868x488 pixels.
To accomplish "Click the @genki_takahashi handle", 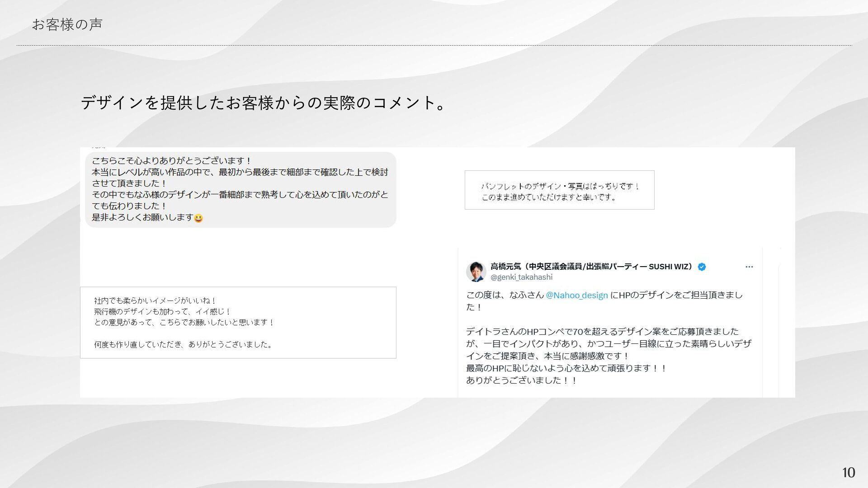I will (x=521, y=277).
